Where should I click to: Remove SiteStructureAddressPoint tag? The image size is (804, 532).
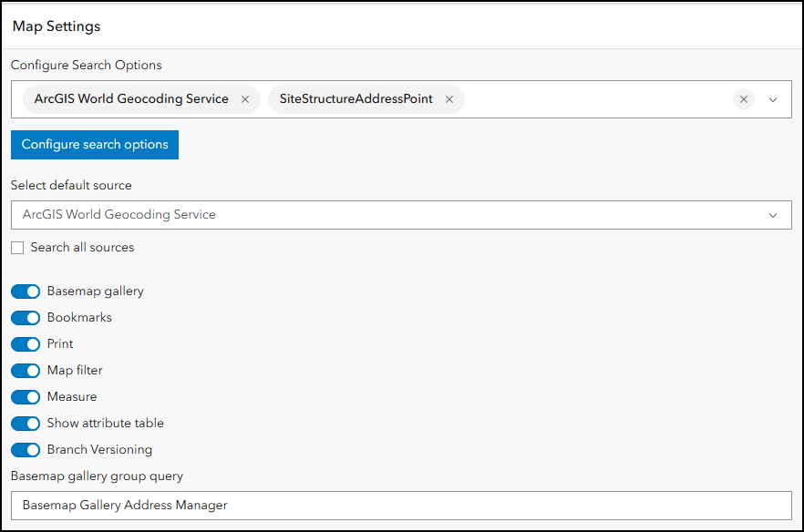point(449,99)
